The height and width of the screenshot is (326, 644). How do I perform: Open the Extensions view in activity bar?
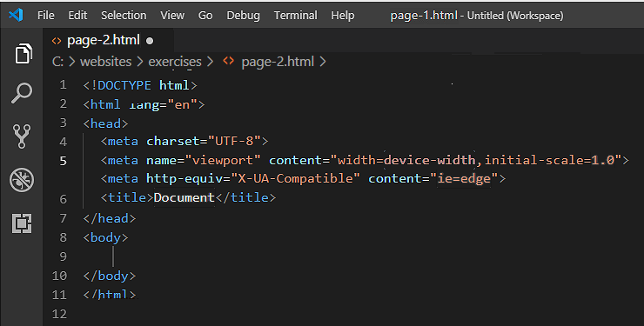tap(22, 223)
